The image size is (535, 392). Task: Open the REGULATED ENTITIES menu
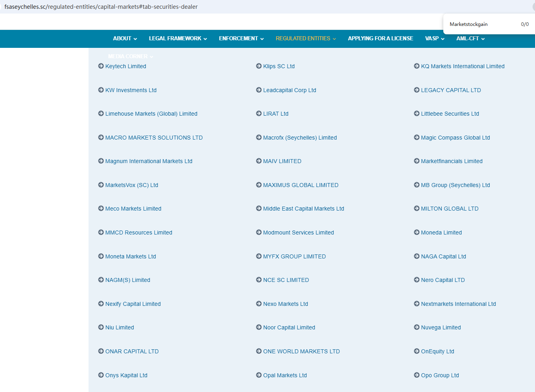click(x=303, y=39)
